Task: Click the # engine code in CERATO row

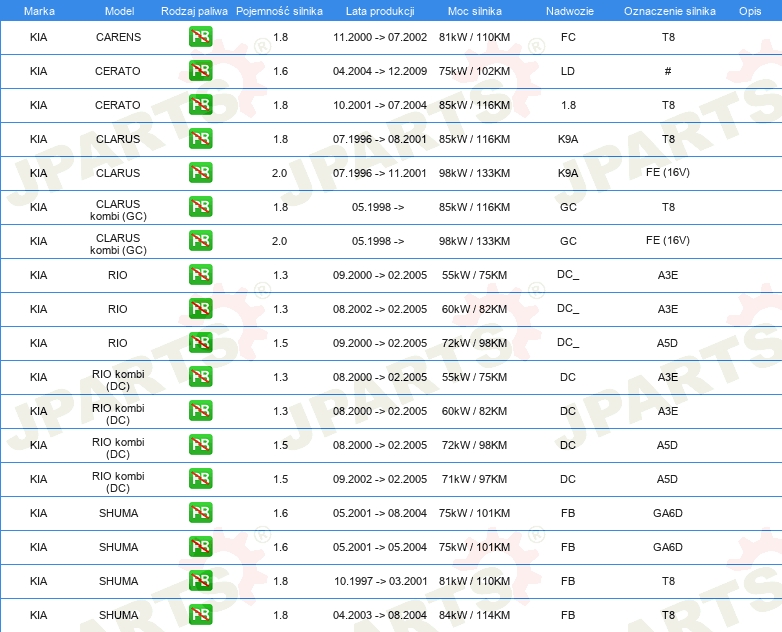Action: pyautogui.click(x=668, y=71)
